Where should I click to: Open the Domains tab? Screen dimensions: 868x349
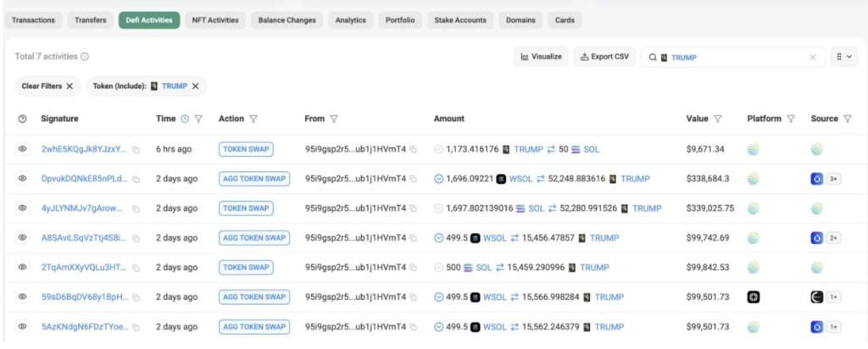(x=520, y=20)
